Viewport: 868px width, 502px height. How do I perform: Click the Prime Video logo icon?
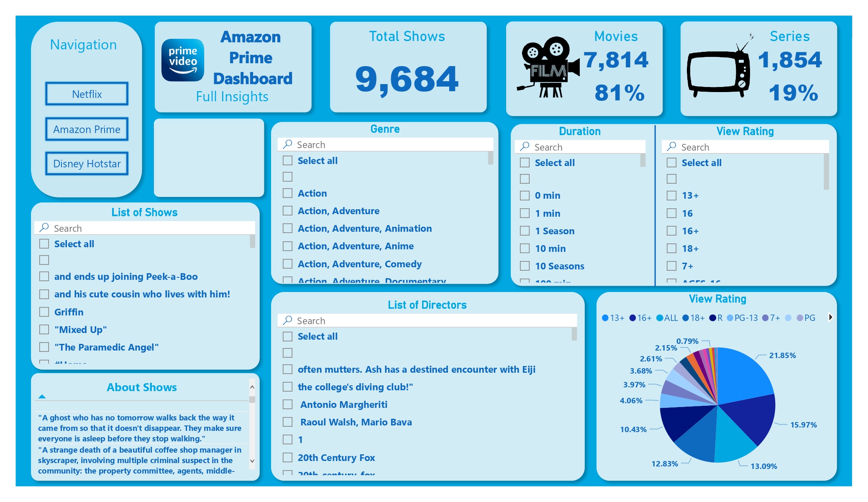tap(183, 60)
